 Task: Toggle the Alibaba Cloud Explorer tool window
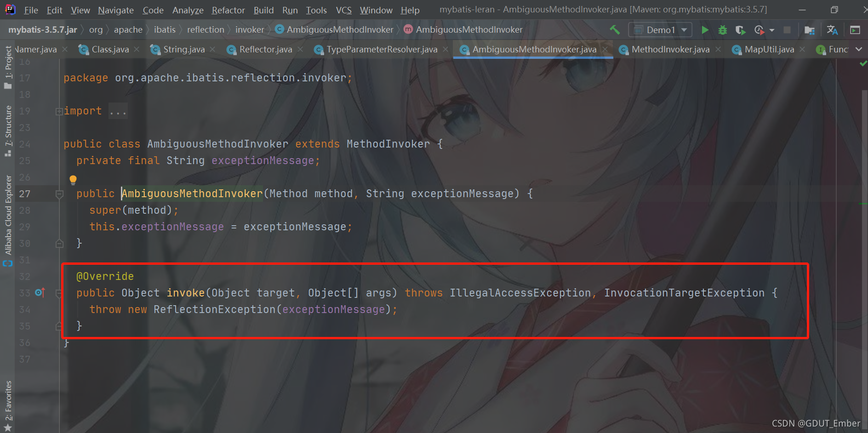[x=8, y=221]
